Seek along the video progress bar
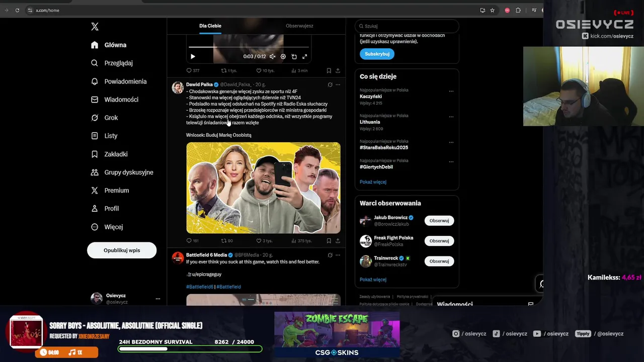Screen dimensions: 644x362 coord(248,47)
